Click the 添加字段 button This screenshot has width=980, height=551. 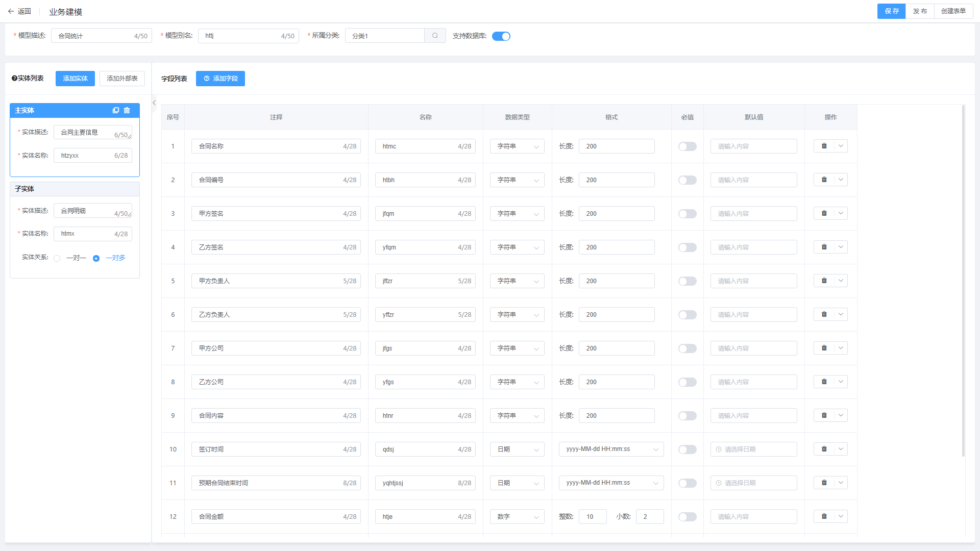(x=220, y=79)
